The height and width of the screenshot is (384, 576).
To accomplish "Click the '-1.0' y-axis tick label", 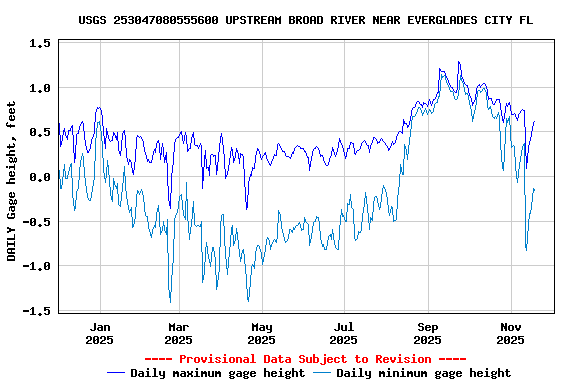I will (36, 266).
